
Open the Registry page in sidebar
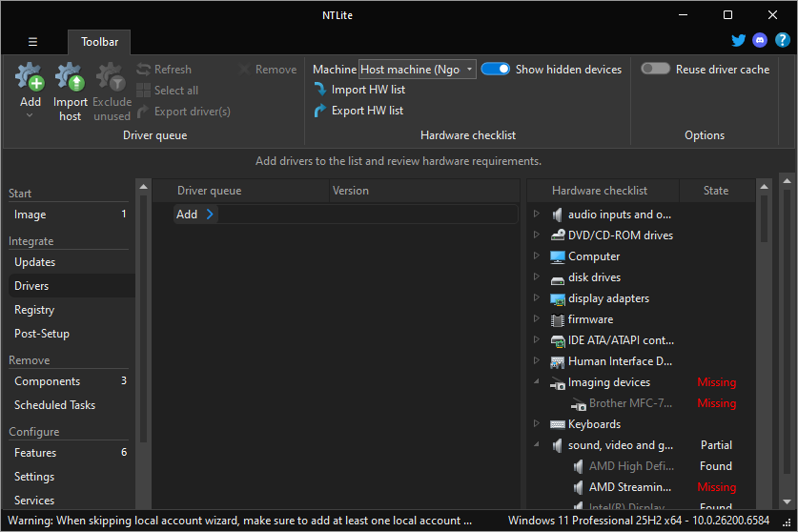34,310
